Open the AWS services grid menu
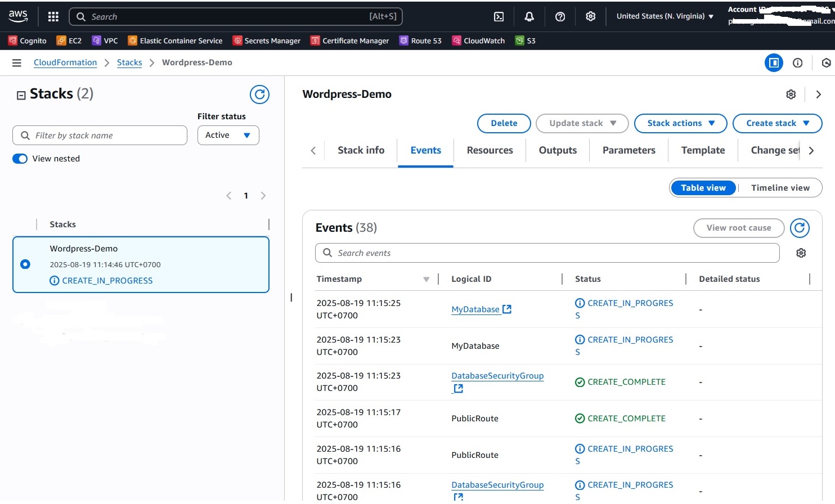The width and height of the screenshot is (835, 504). pyautogui.click(x=53, y=17)
